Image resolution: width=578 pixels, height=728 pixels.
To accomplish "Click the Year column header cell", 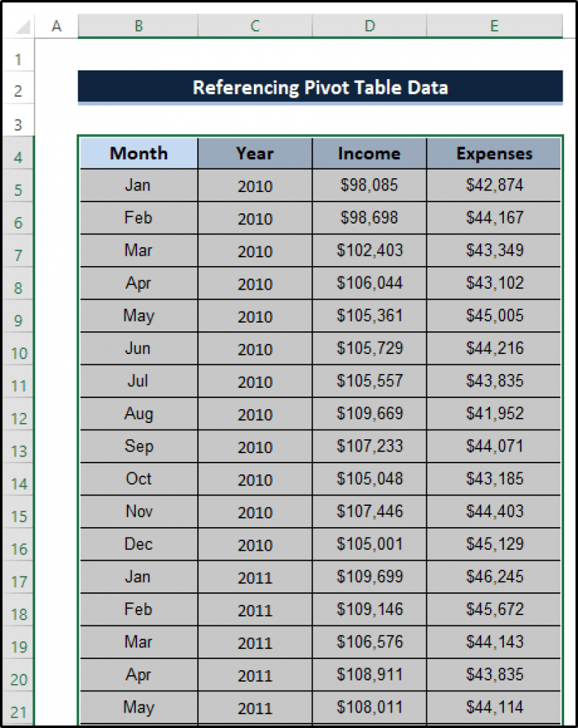I will coord(255,153).
